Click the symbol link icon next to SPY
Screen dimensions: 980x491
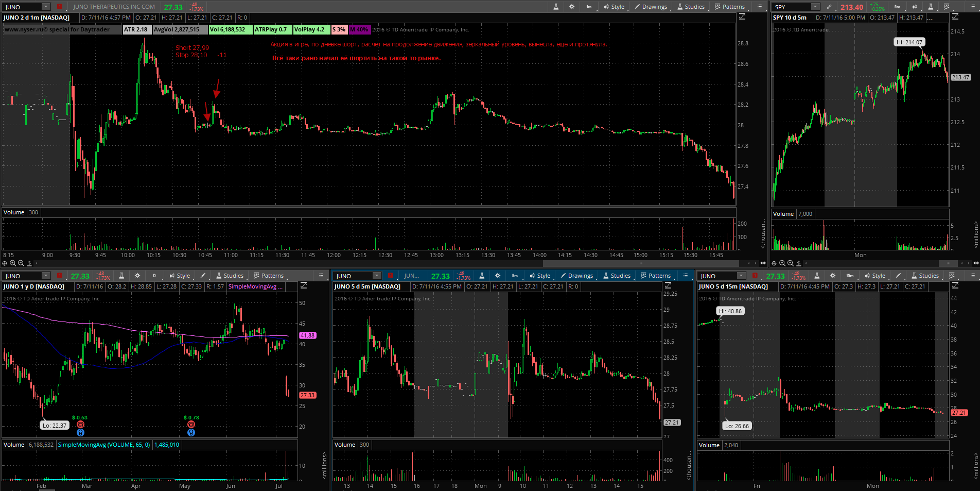point(829,7)
